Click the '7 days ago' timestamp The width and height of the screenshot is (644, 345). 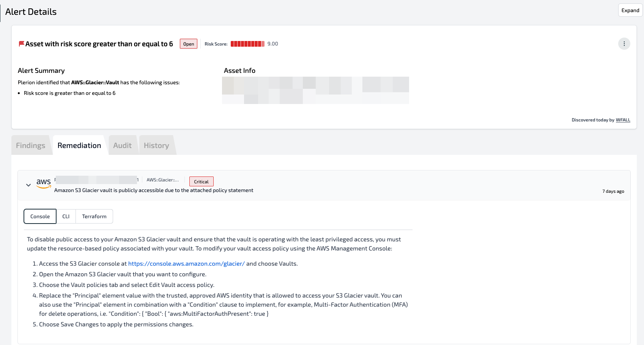(613, 191)
